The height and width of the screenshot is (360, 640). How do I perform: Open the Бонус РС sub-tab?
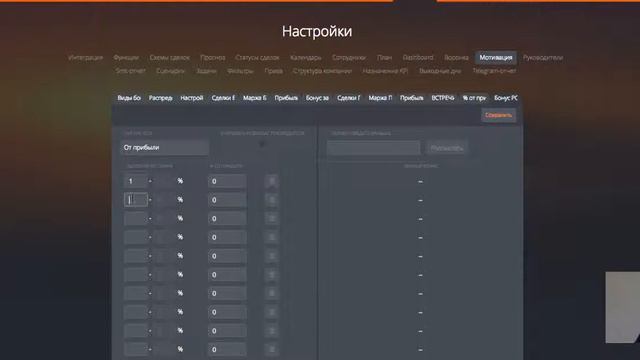[x=506, y=98]
